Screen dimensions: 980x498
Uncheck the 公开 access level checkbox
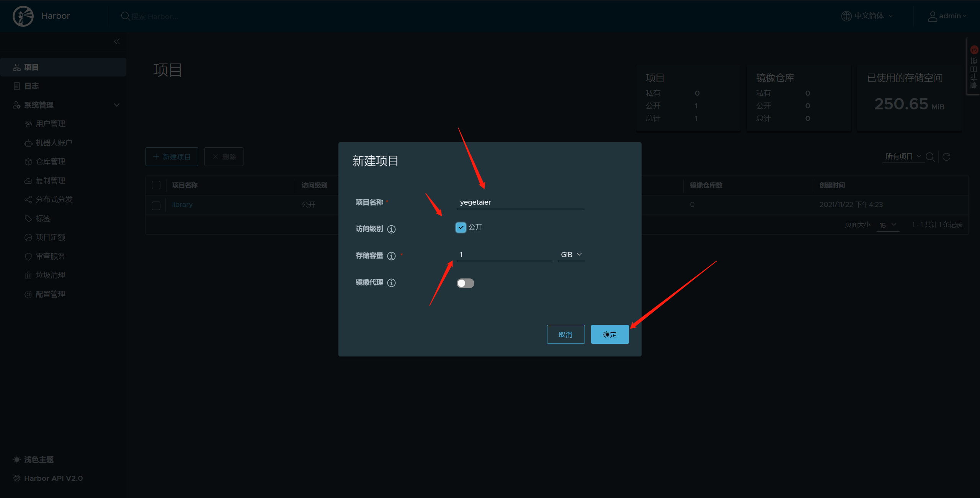(x=461, y=228)
